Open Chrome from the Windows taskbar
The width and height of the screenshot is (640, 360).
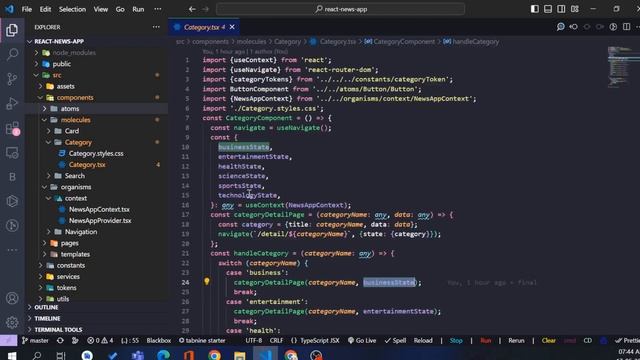(214, 356)
